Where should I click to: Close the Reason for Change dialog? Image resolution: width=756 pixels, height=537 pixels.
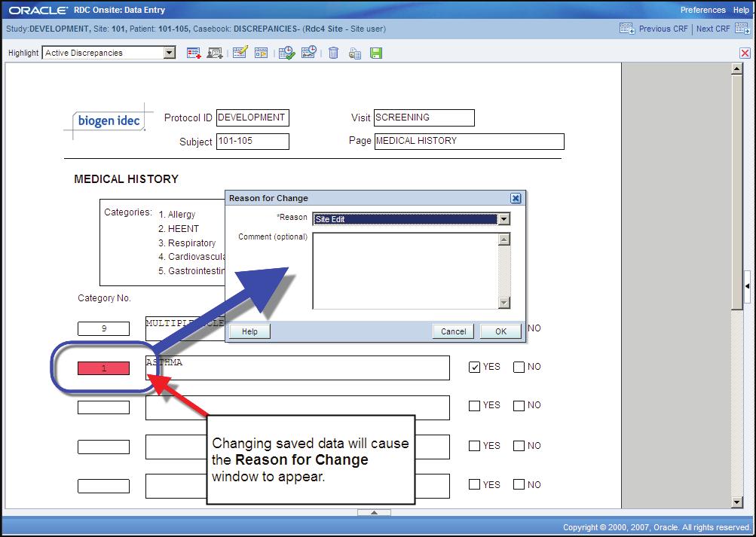point(516,198)
